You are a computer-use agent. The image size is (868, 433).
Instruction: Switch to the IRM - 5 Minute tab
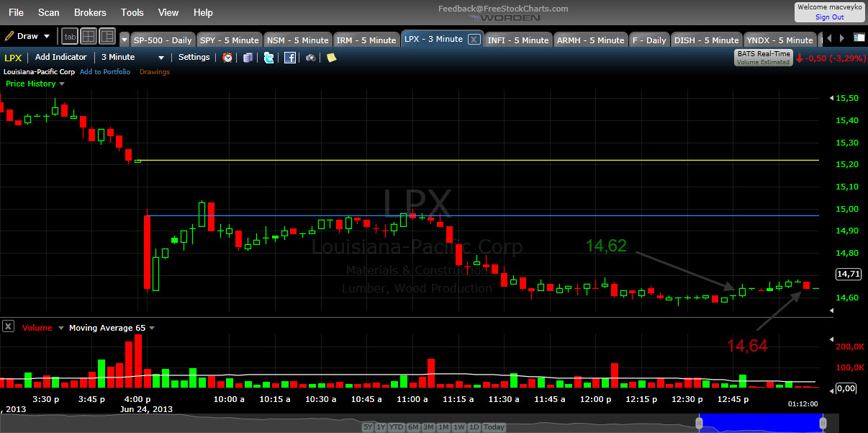click(x=366, y=40)
